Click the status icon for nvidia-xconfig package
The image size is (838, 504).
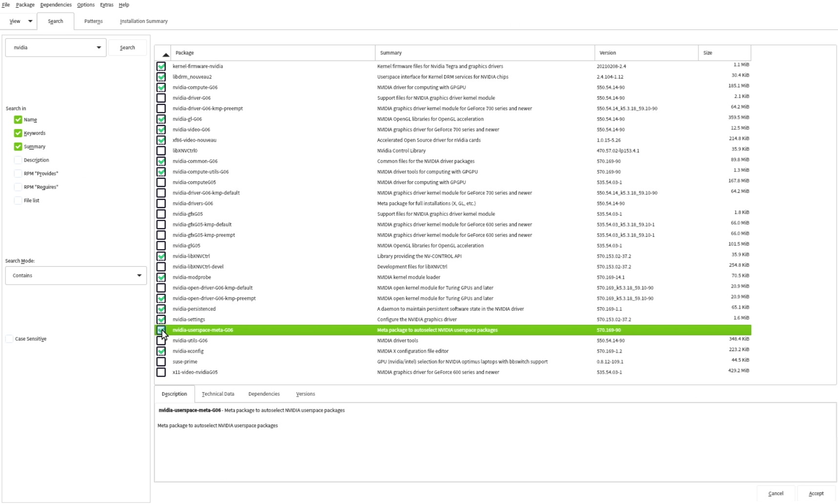[x=161, y=351]
